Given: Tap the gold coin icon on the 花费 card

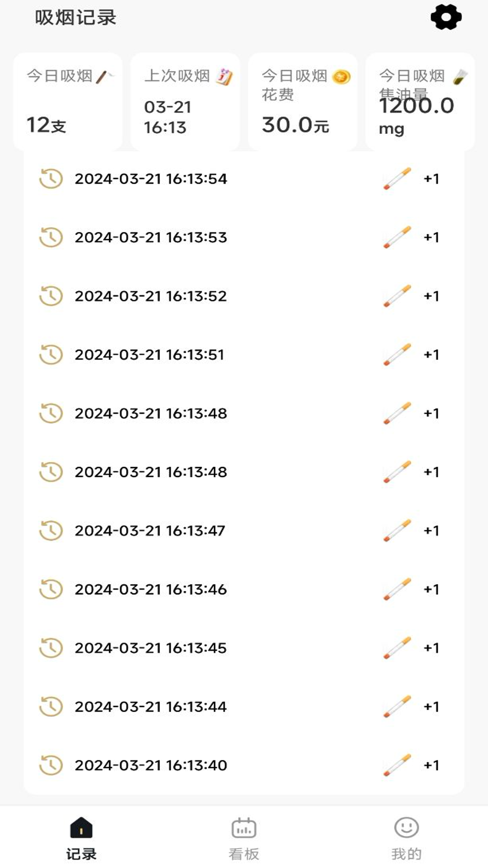Looking at the screenshot, I should 341,77.
